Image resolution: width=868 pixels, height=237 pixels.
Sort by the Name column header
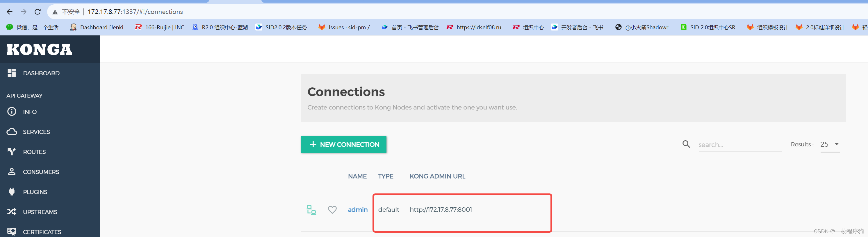357,176
